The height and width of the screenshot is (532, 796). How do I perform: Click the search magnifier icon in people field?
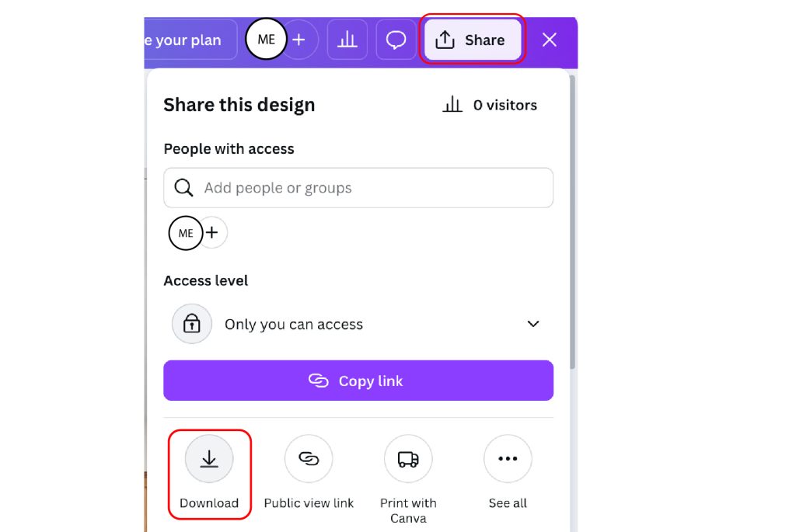[x=183, y=188]
